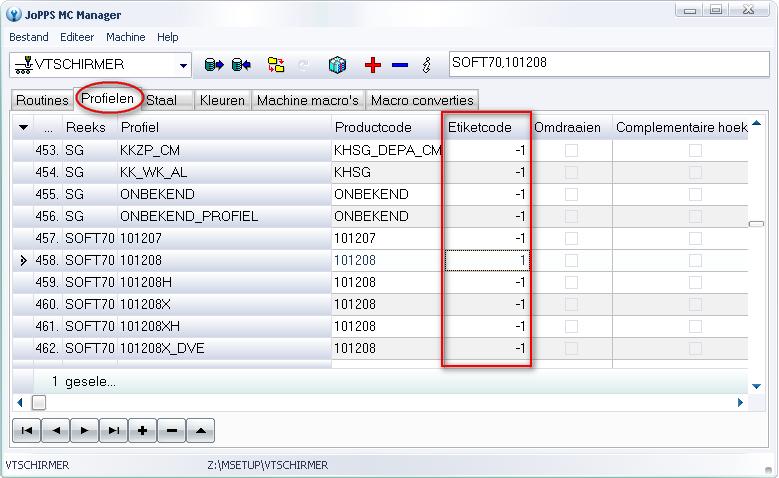Switch to the Profielen tab

click(x=107, y=98)
